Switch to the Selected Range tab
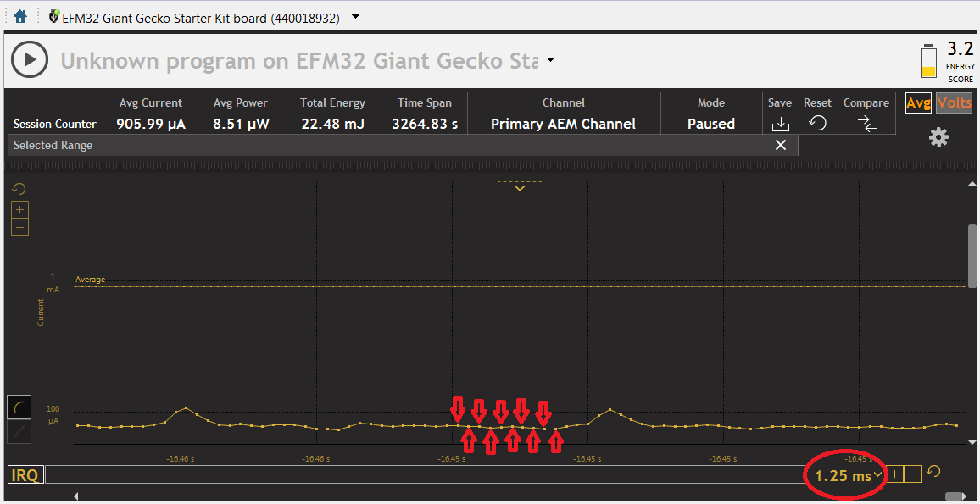The image size is (980, 504). [x=53, y=145]
